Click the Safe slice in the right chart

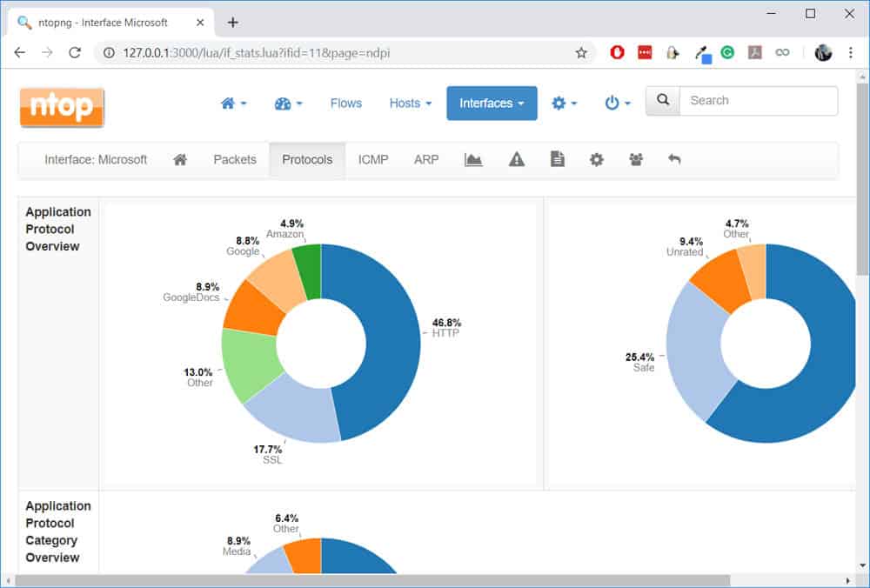698,350
